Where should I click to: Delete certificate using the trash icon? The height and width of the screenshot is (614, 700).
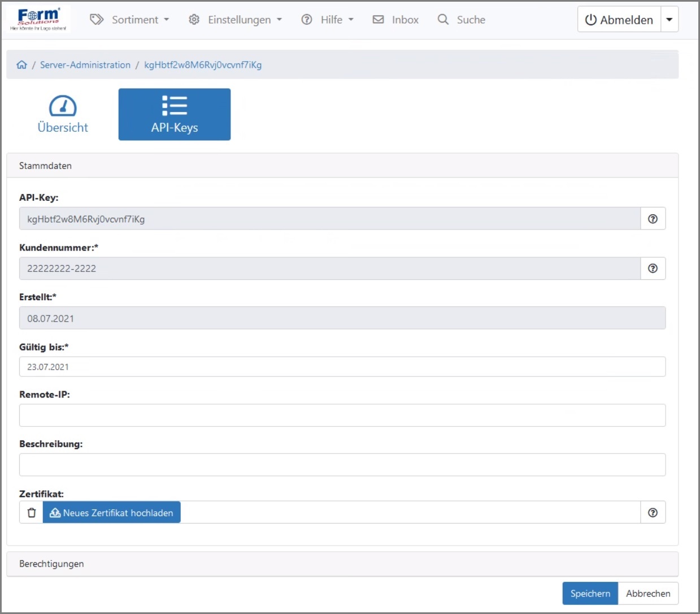coord(32,513)
